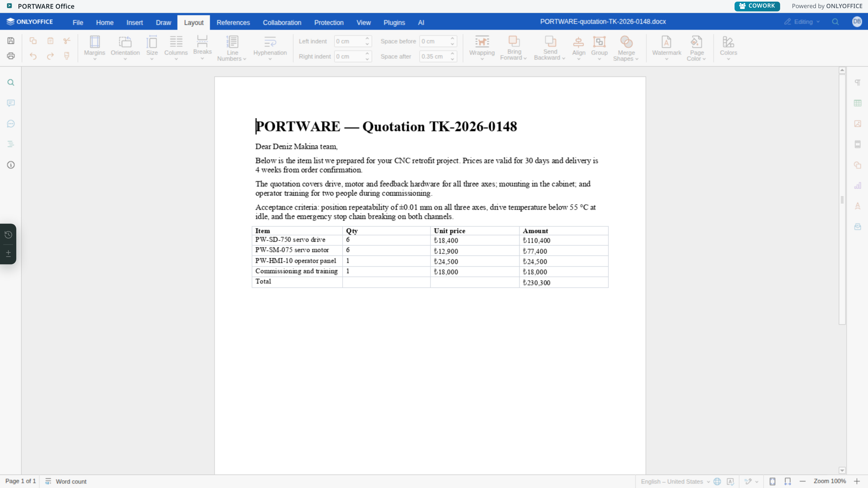The width and height of the screenshot is (868, 488).
Task: Click the Zoom in plus button
Action: pos(857,481)
